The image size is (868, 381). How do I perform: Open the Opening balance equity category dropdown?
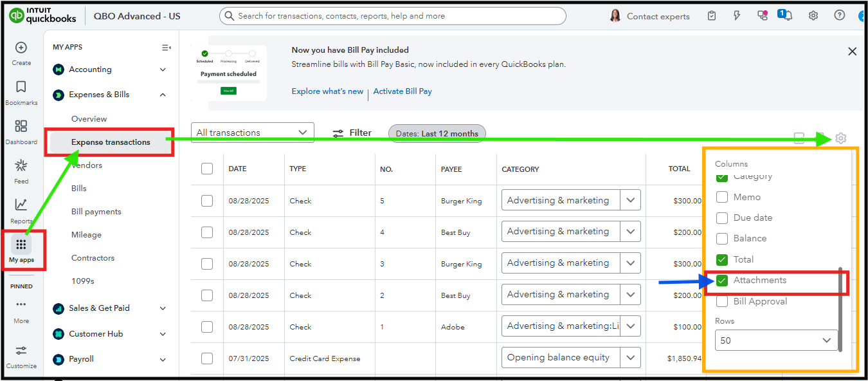[x=630, y=357]
